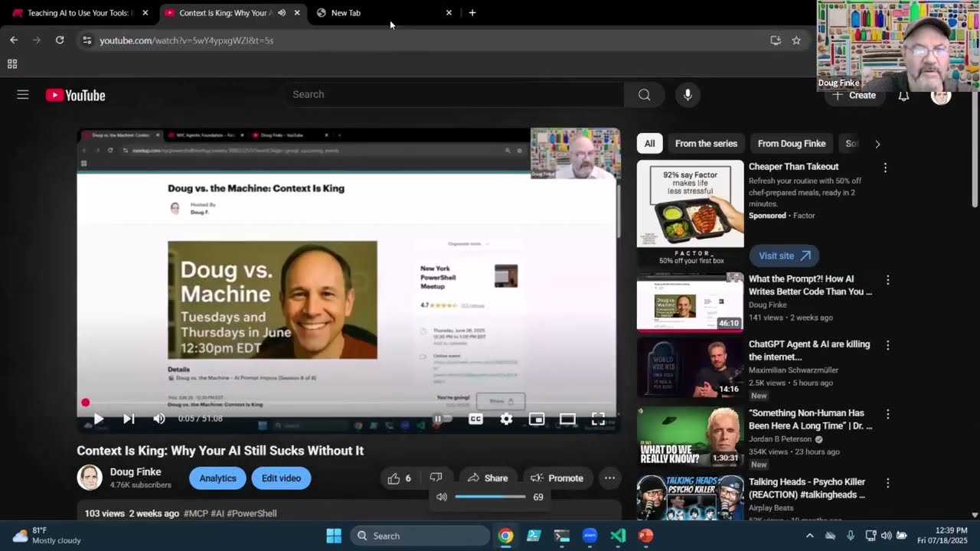
Task: Open options for Something Non-Human video
Action: tap(888, 414)
